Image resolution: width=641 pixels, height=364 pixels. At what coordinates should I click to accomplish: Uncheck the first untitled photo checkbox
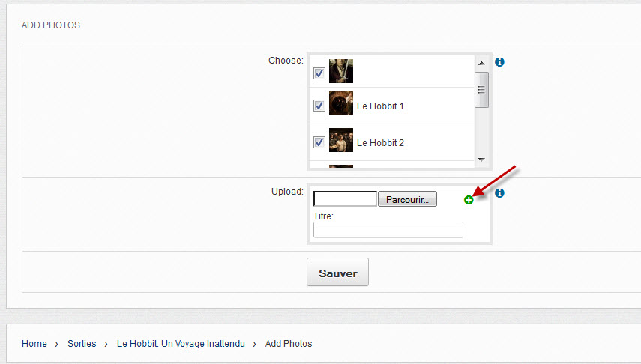coord(319,73)
